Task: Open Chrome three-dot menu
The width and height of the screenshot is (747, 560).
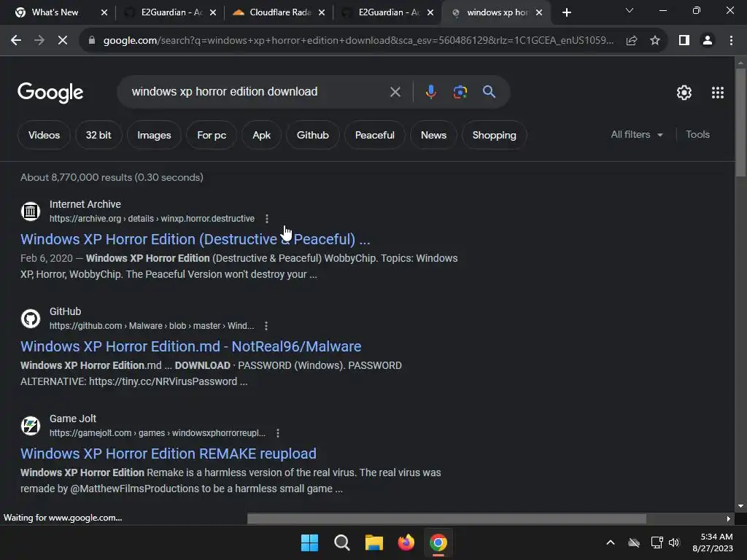Action: pos(731,41)
